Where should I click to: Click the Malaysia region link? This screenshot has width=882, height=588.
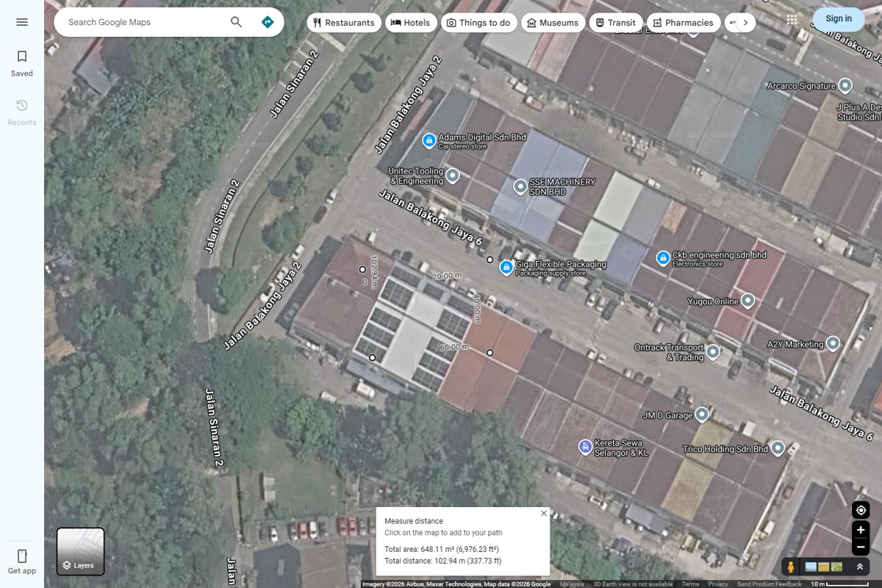click(x=572, y=584)
